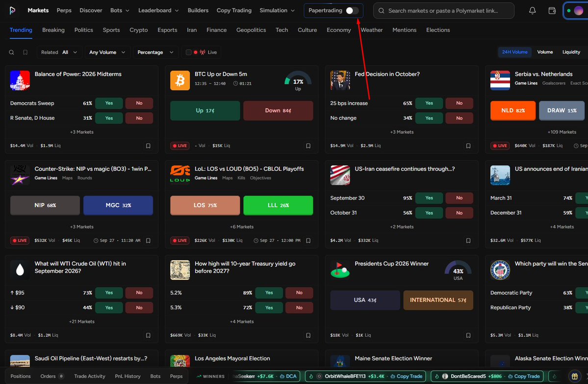
Task: Pick INTERNATIONAL 57¢ outcome
Action: pyautogui.click(x=438, y=300)
